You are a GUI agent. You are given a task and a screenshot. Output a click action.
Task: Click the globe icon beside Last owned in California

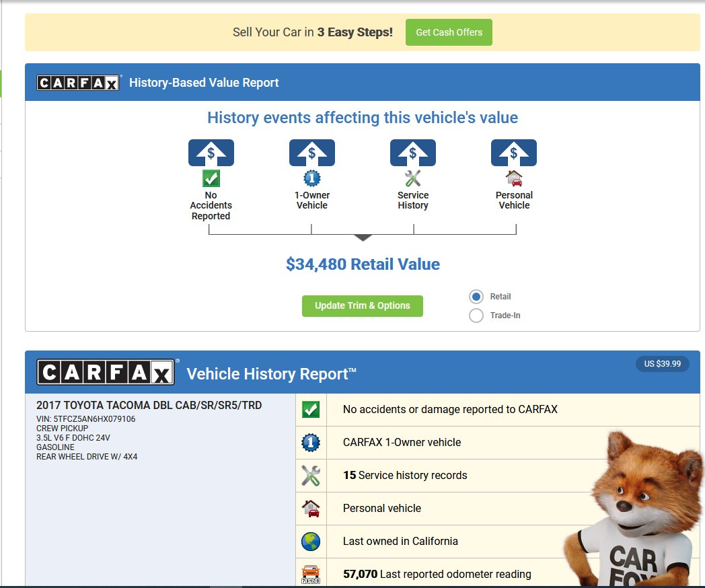point(311,542)
